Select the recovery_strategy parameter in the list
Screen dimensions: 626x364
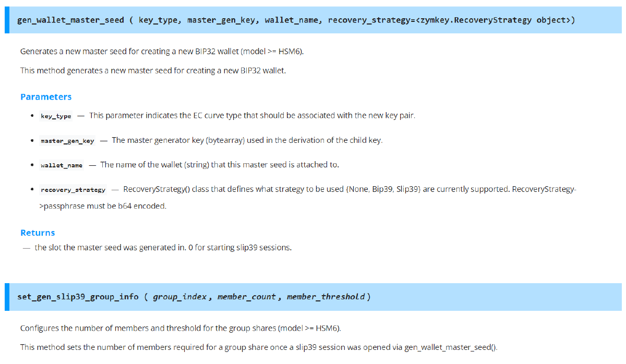[73, 190]
